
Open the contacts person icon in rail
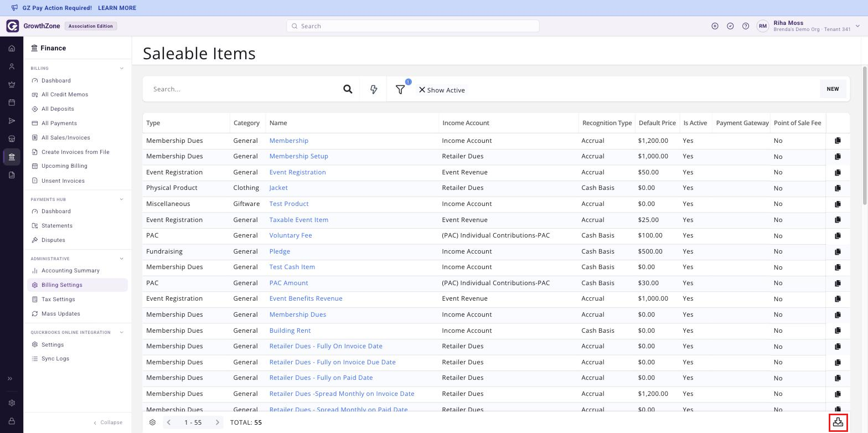pos(12,66)
